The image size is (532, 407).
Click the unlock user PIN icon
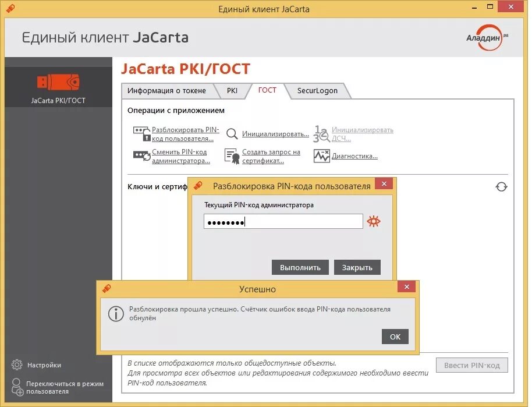[142, 134]
